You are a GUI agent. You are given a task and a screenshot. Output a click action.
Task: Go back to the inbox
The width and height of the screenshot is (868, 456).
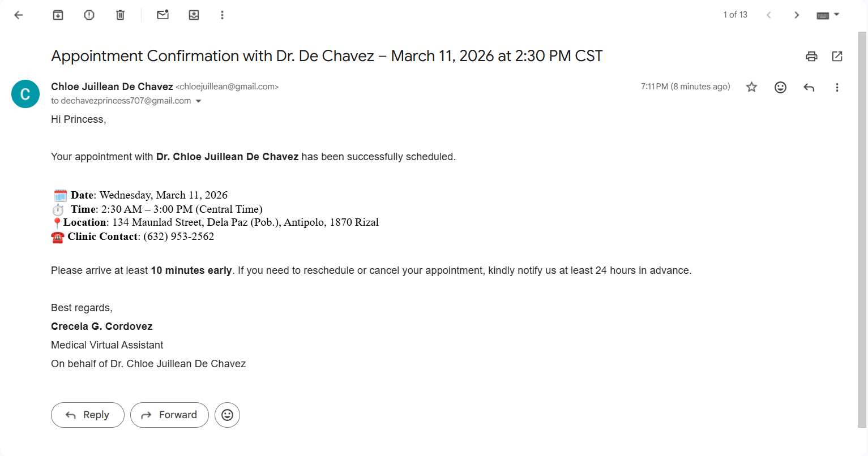[x=19, y=15]
